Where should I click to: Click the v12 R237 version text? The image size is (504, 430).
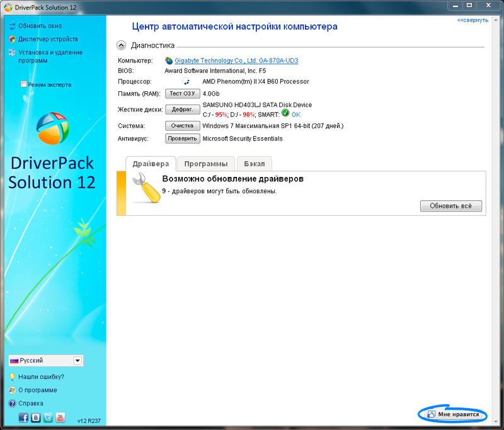tap(89, 421)
